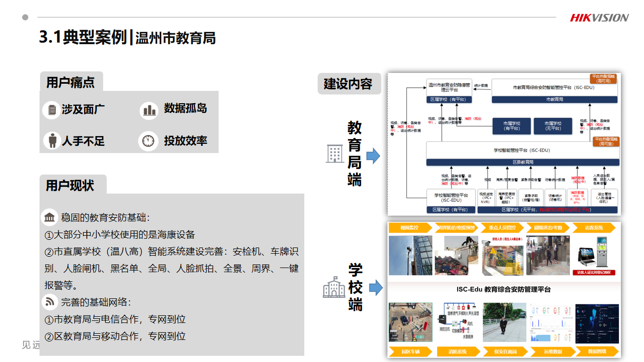
Task: Click the orange 园区车辆 banner
Action: pos(410,352)
